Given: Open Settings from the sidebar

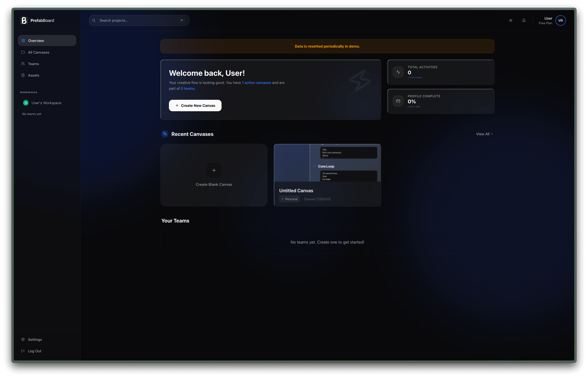Looking at the screenshot, I should pos(35,339).
